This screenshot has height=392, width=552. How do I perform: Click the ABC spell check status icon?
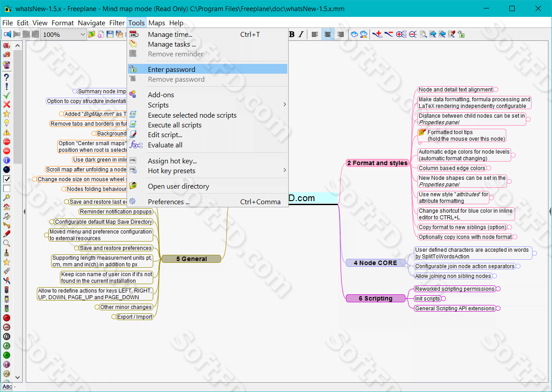pos(7,387)
